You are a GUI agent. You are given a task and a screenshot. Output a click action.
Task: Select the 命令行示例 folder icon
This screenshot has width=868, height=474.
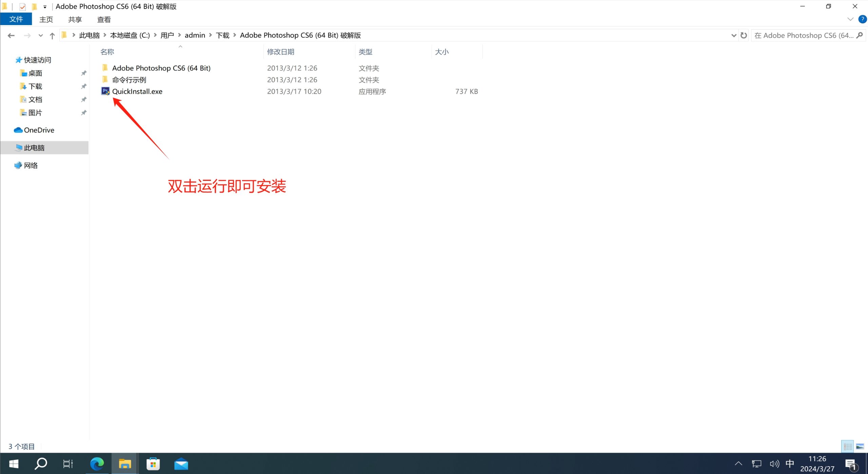coord(105,79)
